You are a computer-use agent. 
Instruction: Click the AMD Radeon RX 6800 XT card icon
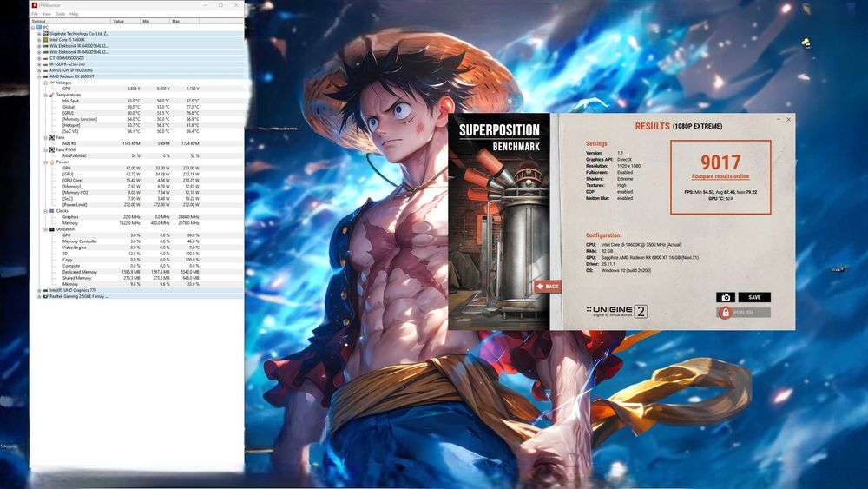(x=45, y=76)
